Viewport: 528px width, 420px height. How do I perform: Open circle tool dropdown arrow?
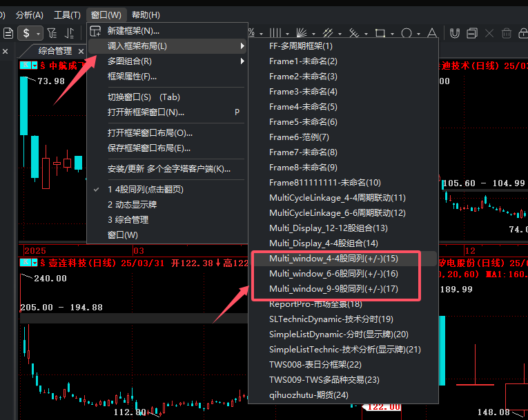[x=418, y=34]
